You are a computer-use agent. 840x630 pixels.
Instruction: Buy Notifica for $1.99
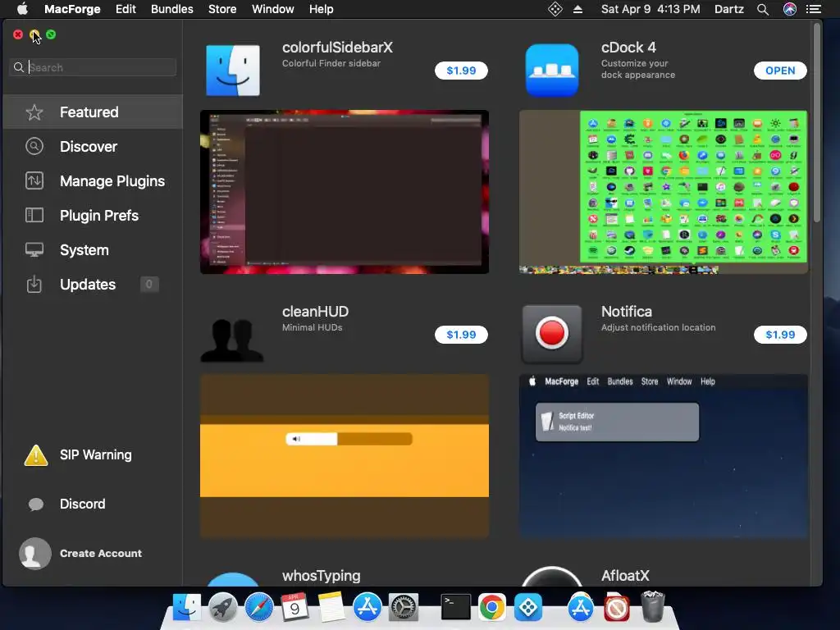click(x=780, y=335)
